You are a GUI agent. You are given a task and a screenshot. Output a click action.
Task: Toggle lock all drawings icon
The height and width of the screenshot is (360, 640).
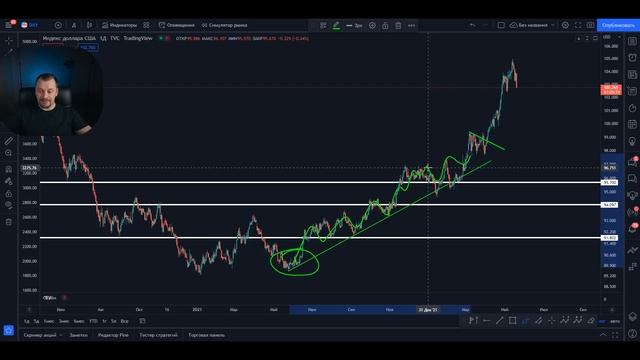[x=9, y=193]
